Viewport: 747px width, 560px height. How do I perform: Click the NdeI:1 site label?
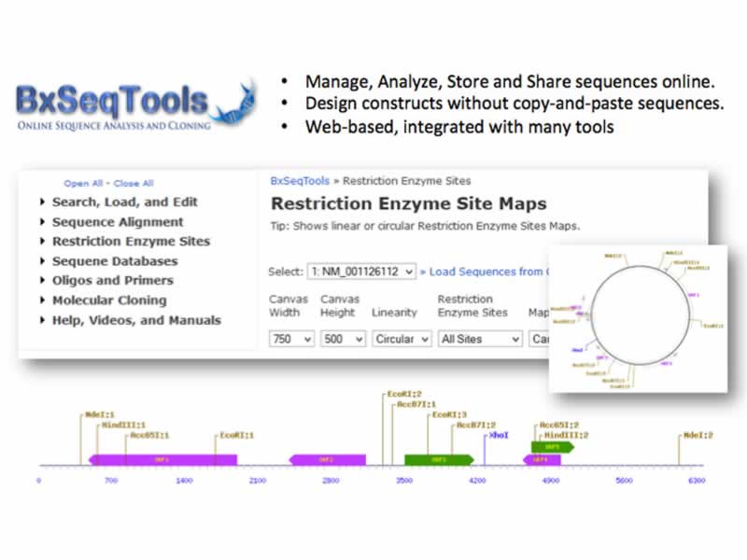tap(98, 413)
